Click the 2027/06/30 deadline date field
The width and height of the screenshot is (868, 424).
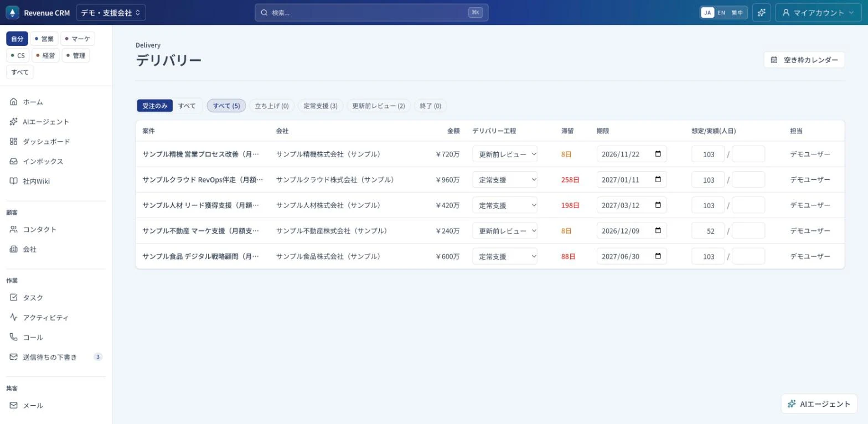click(x=632, y=256)
